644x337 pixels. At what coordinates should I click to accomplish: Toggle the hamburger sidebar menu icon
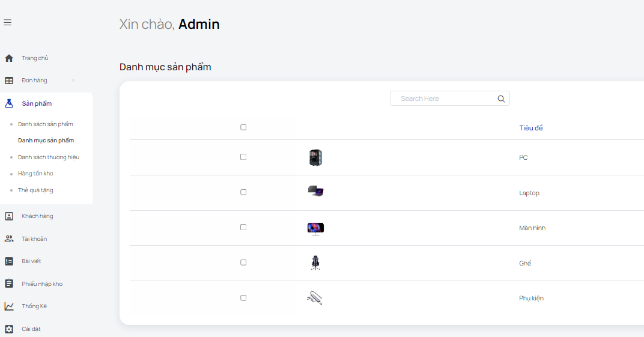click(x=7, y=23)
